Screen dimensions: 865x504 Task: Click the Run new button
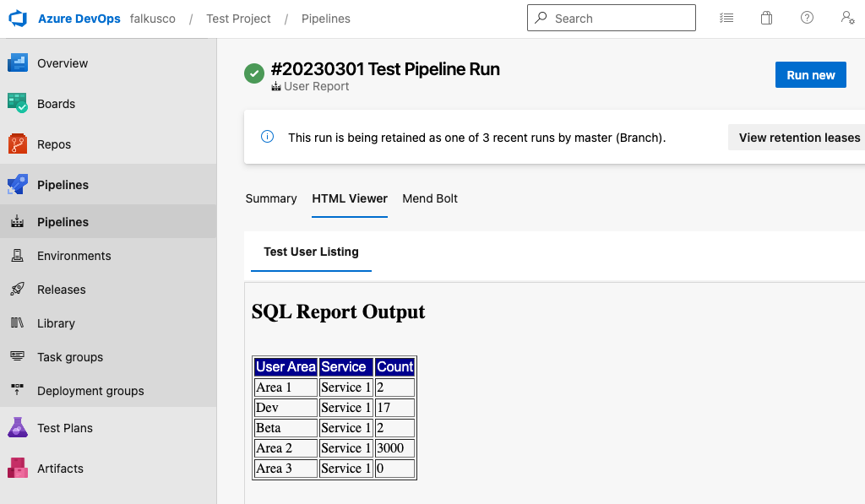[810, 74]
